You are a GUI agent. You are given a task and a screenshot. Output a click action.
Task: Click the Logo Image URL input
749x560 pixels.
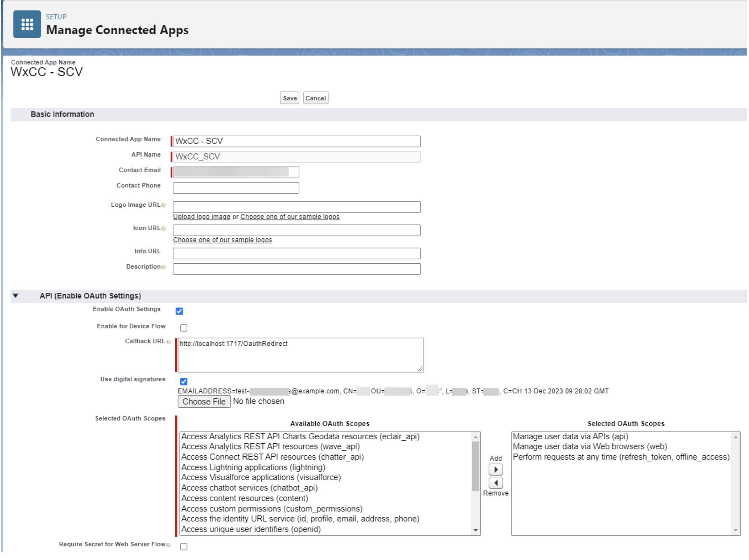297,208
